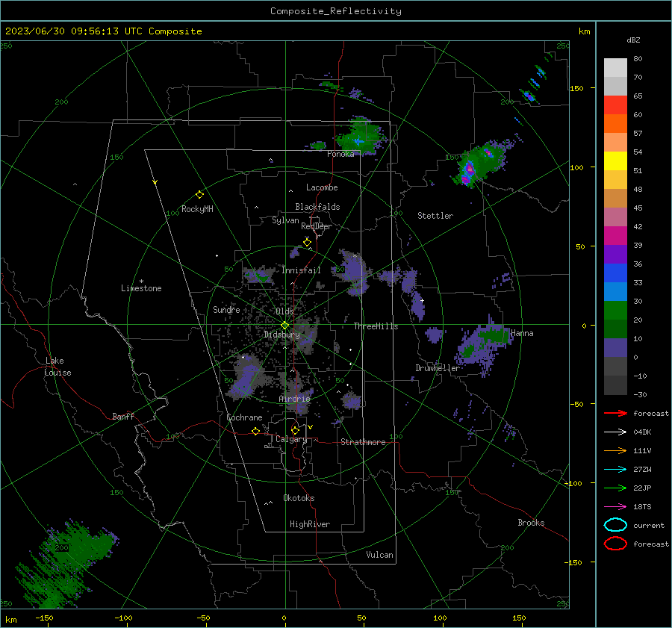The image size is (672, 628).
Task: Click the yellow diamond marker above Calgary
Action: coord(295,430)
